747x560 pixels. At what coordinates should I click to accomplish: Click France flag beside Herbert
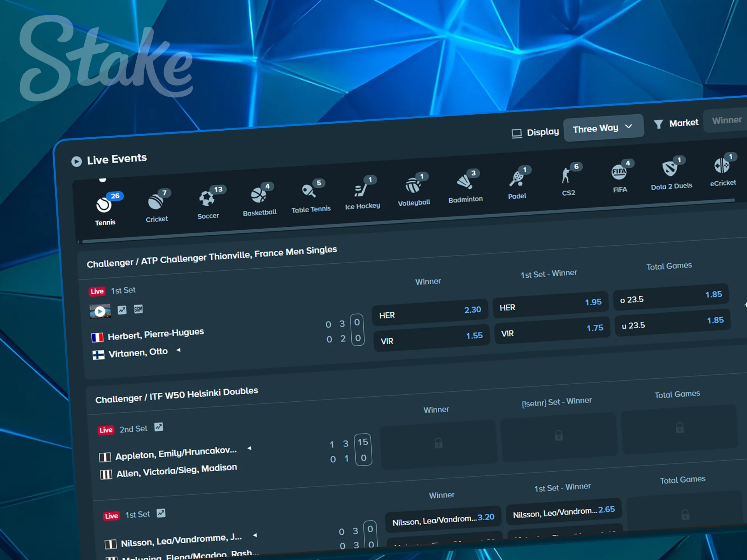click(x=97, y=337)
